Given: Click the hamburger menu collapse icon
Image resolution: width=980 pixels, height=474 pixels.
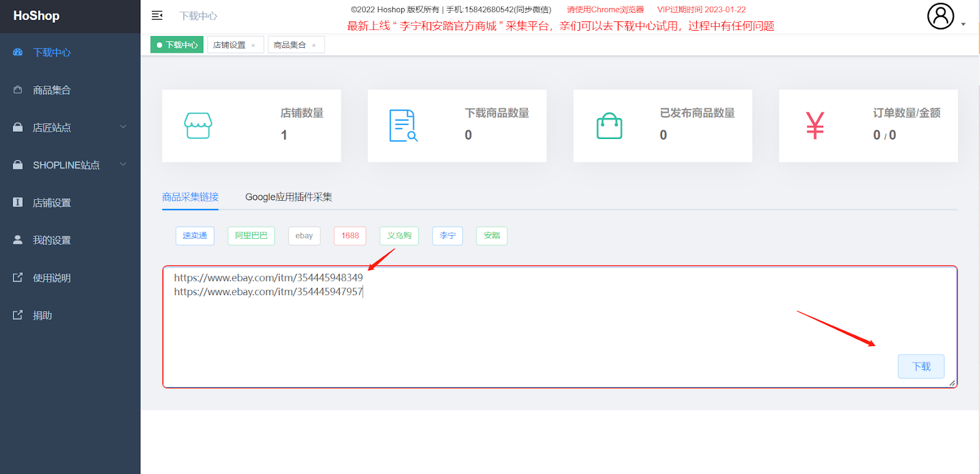Looking at the screenshot, I should pos(157,15).
